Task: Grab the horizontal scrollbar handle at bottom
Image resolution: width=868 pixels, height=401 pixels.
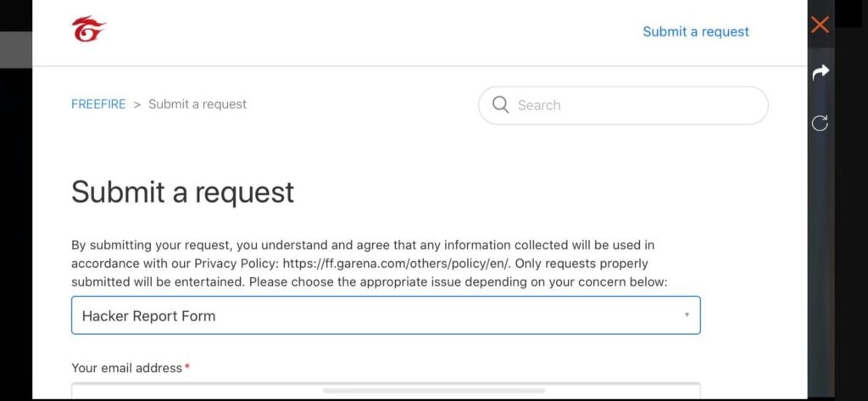Action: tap(433, 391)
